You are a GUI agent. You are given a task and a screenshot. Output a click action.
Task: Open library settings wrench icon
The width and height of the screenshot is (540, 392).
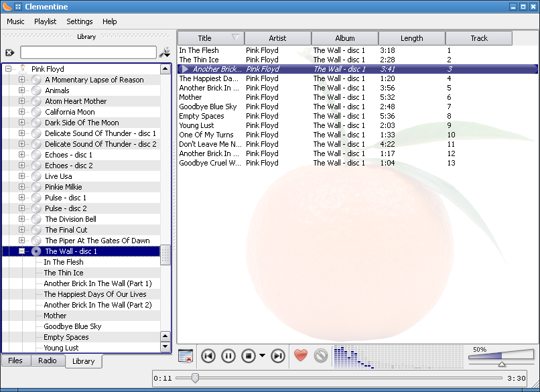click(165, 52)
